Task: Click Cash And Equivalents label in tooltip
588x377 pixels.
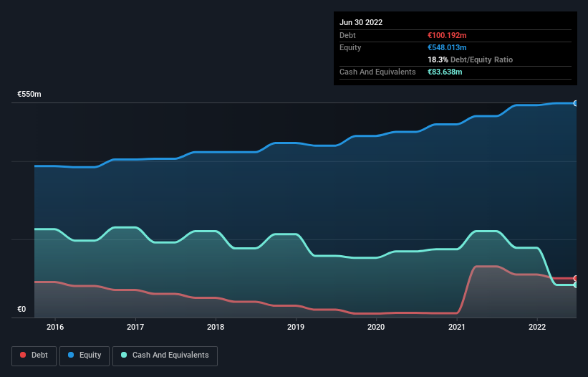Action: click(377, 72)
